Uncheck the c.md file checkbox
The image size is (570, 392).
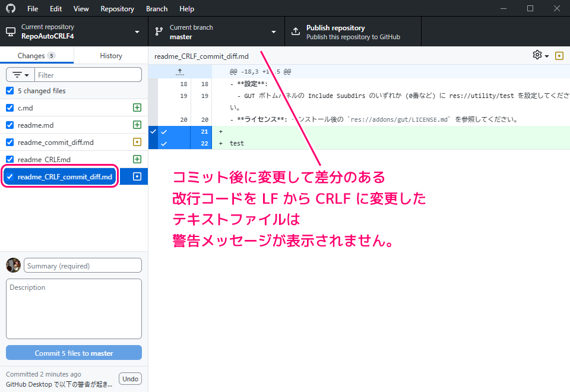9,108
